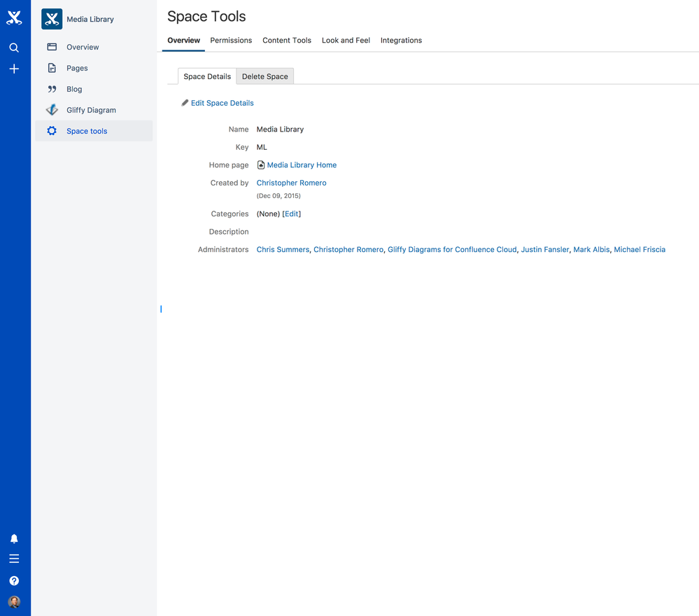Switch to the Overview tab
Image resolution: width=699 pixels, height=616 pixels.
click(x=183, y=40)
